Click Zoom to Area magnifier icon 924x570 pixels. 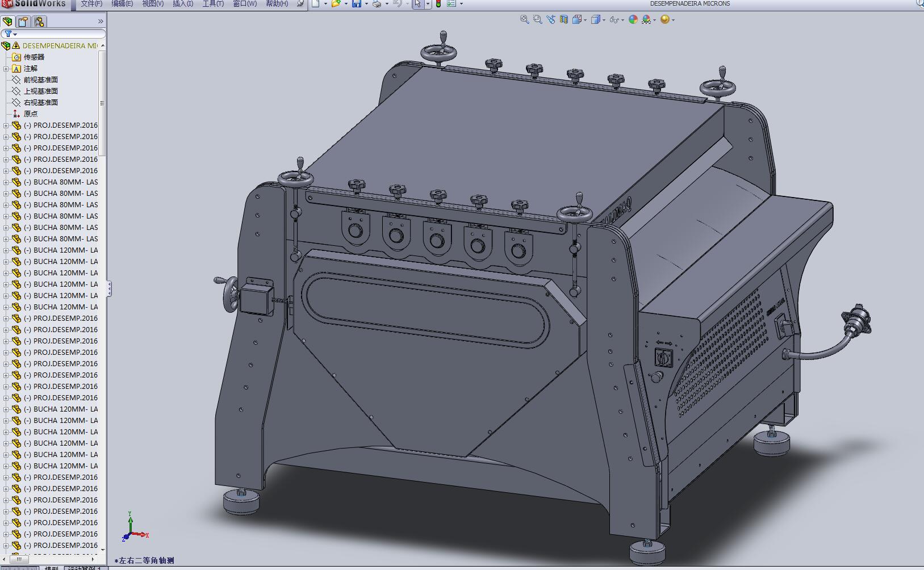(537, 19)
